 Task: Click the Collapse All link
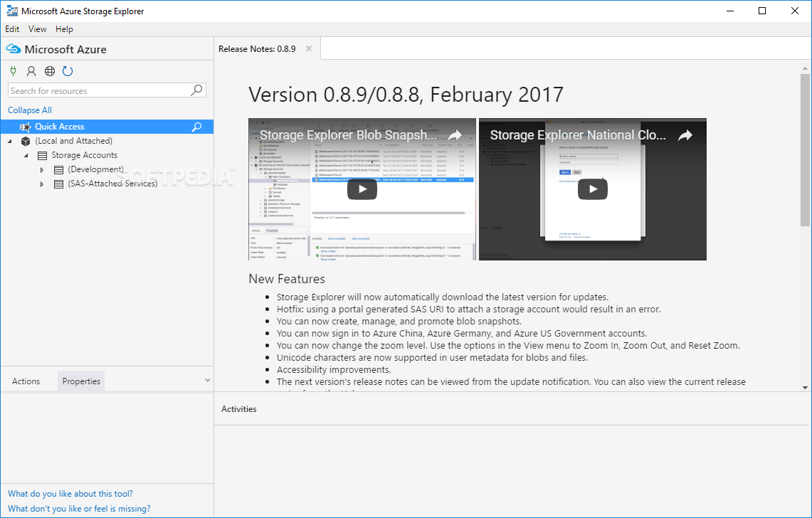pos(29,110)
